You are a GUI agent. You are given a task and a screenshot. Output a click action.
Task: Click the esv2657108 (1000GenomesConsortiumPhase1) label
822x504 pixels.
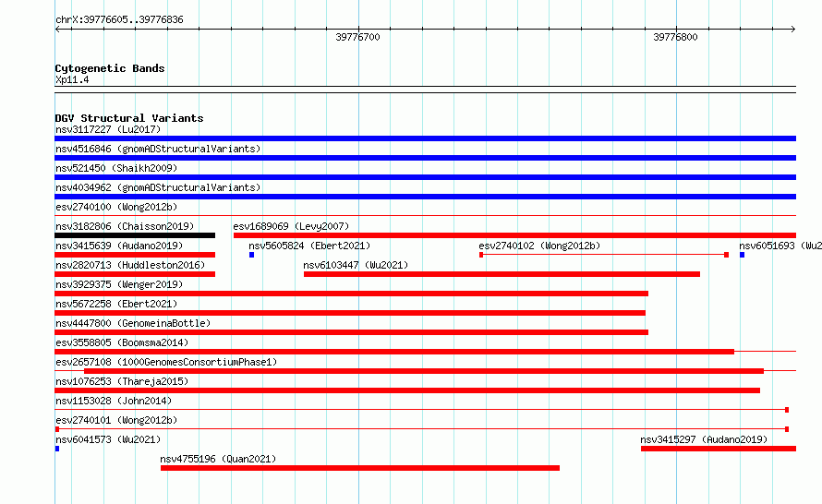166,362
